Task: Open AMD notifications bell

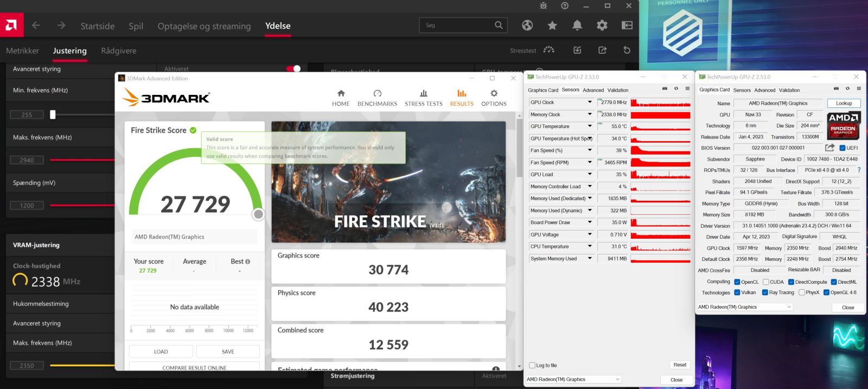Action: (577, 25)
